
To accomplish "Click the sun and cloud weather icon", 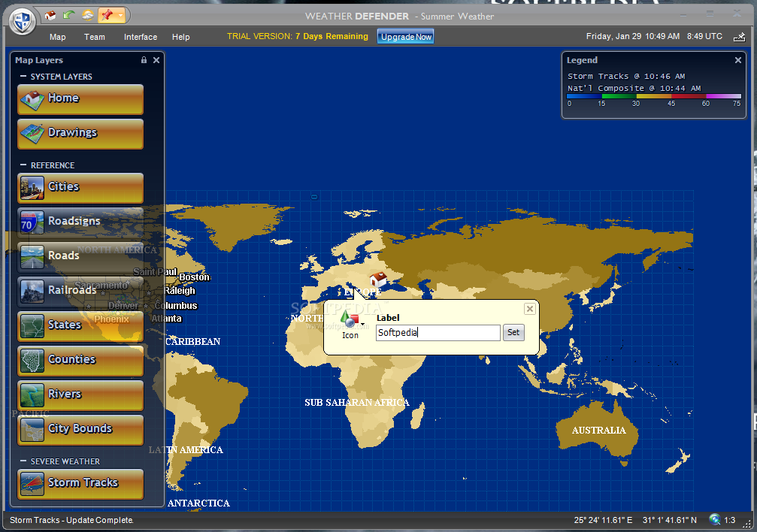I will [x=87, y=16].
